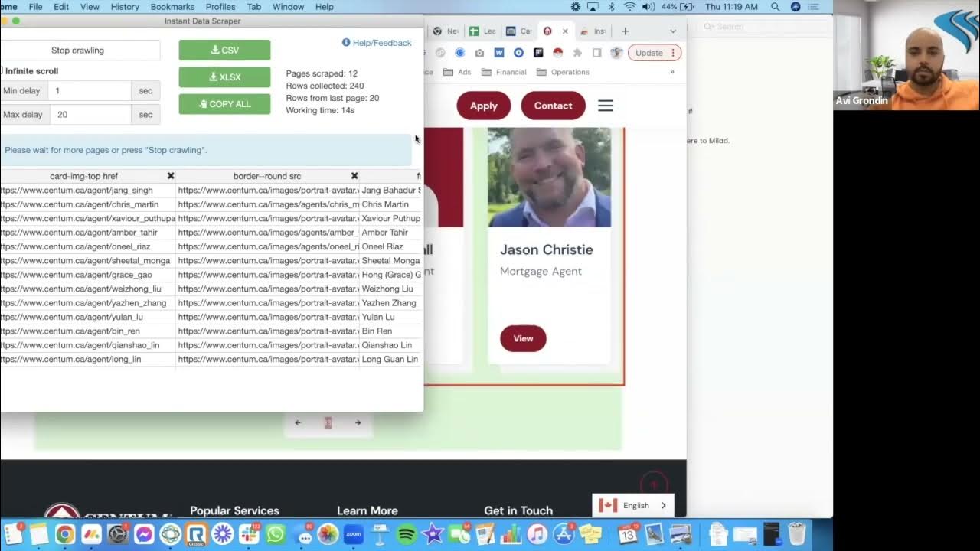
Task: Select the long_lin agent URL cell
Action: click(87, 359)
